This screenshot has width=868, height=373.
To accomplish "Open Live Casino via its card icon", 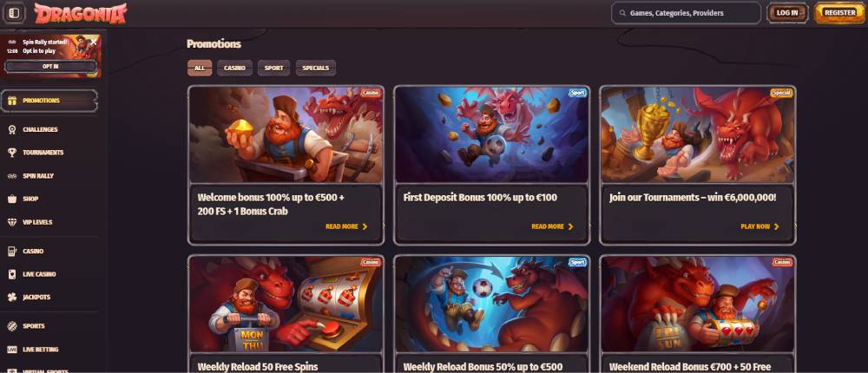I will [12, 274].
